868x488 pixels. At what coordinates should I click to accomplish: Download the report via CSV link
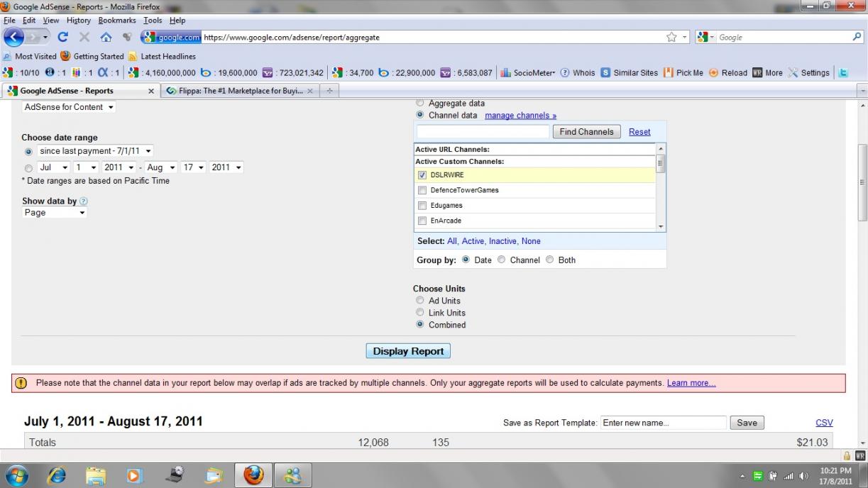tap(824, 423)
